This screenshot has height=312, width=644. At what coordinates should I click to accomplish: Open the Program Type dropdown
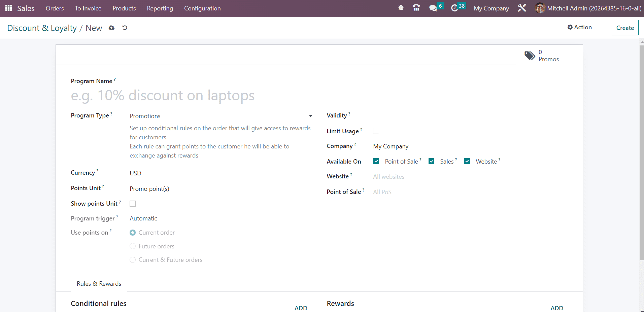pyautogui.click(x=221, y=116)
